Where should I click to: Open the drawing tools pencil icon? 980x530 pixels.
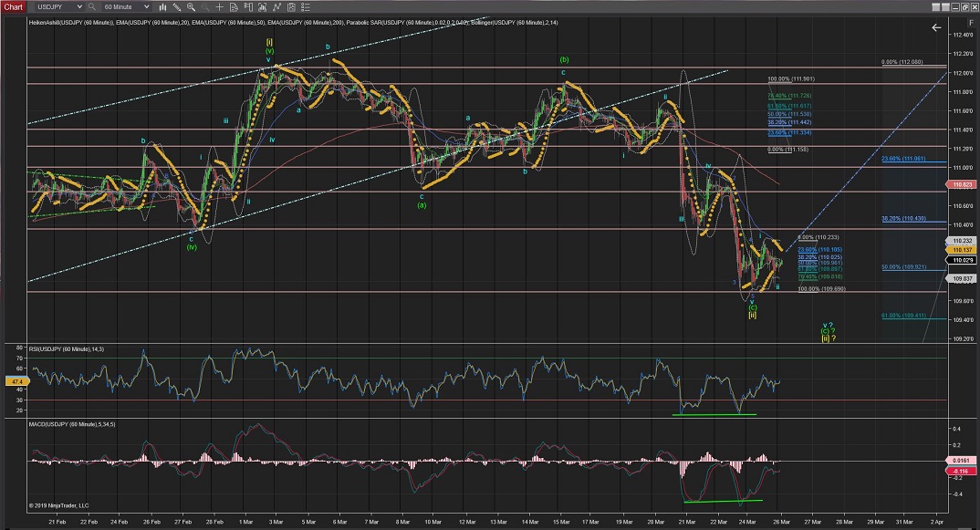coord(178,6)
